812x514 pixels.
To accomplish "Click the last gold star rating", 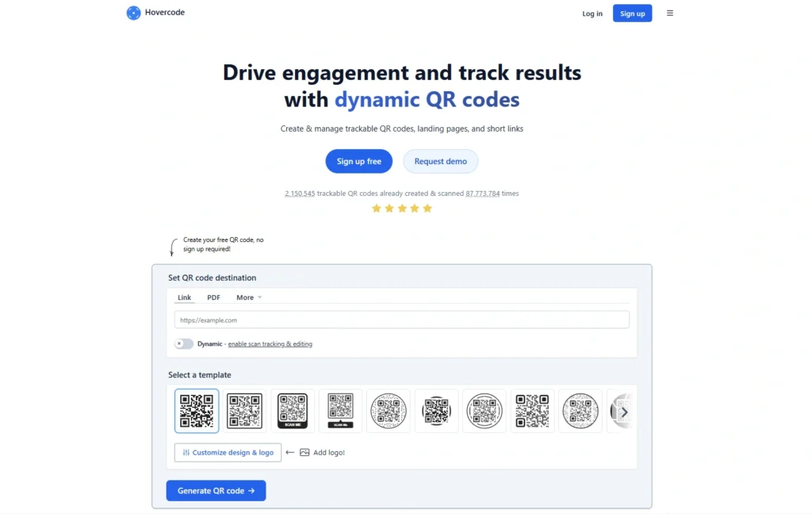I will pyautogui.click(x=427, y=209).
